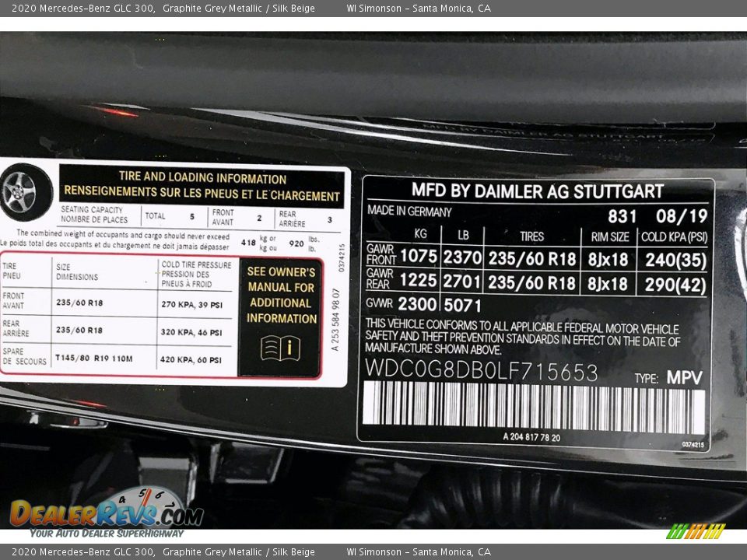Click the owner's manual book icon
Viewport: 747px width, 560px height.
tap(280, 348)
